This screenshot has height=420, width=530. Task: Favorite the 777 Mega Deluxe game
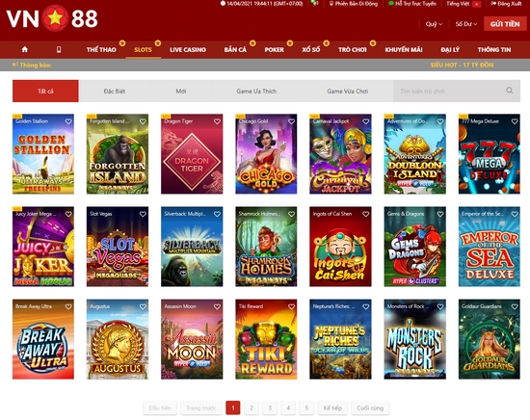pyautogui.click(x=515, y=121)
